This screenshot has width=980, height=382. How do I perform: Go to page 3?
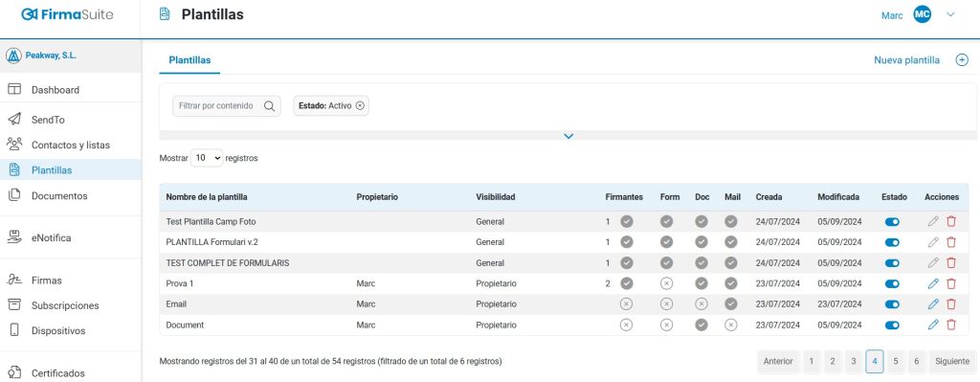(x=854, y=361)
